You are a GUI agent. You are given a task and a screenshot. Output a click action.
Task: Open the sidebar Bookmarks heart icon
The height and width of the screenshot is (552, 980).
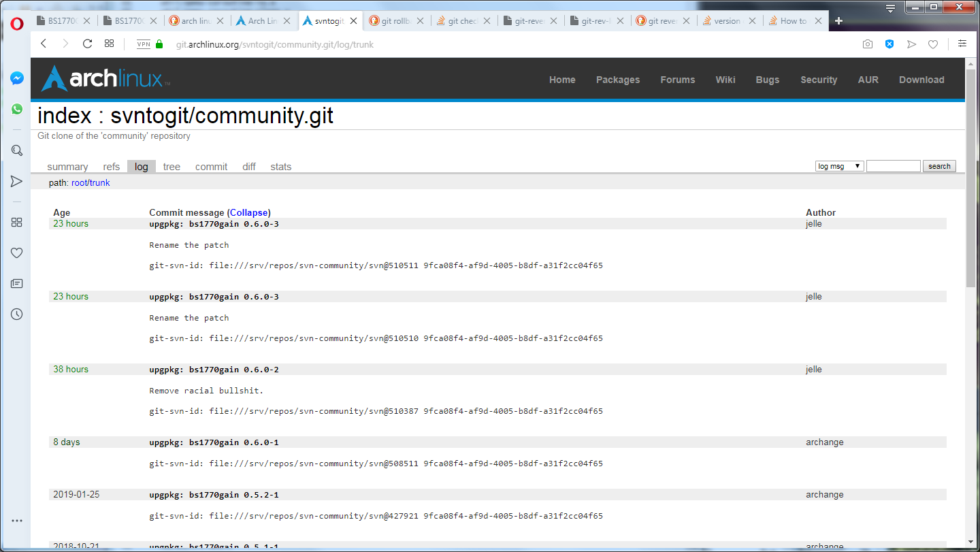click(x=17, y=253)
